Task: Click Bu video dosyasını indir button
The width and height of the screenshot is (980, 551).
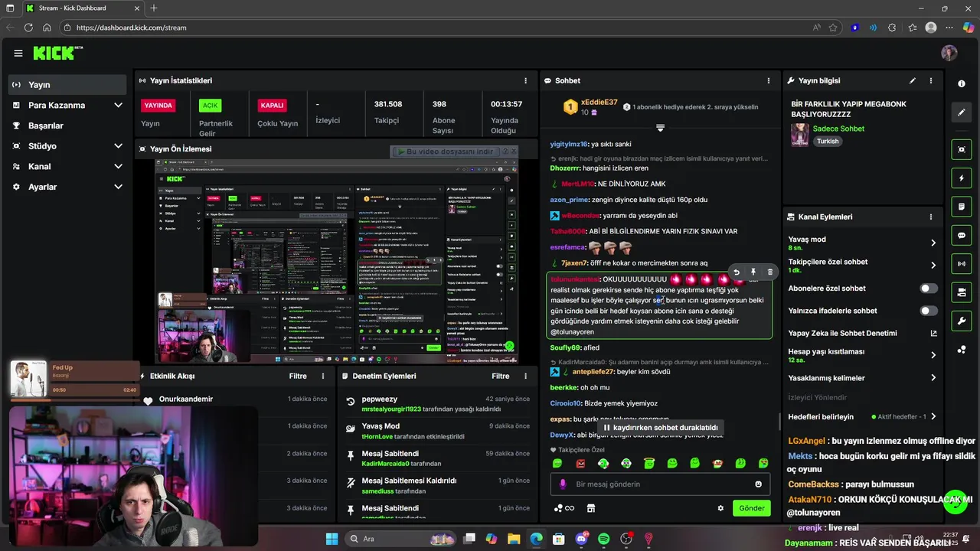Action: coord(448,152)
